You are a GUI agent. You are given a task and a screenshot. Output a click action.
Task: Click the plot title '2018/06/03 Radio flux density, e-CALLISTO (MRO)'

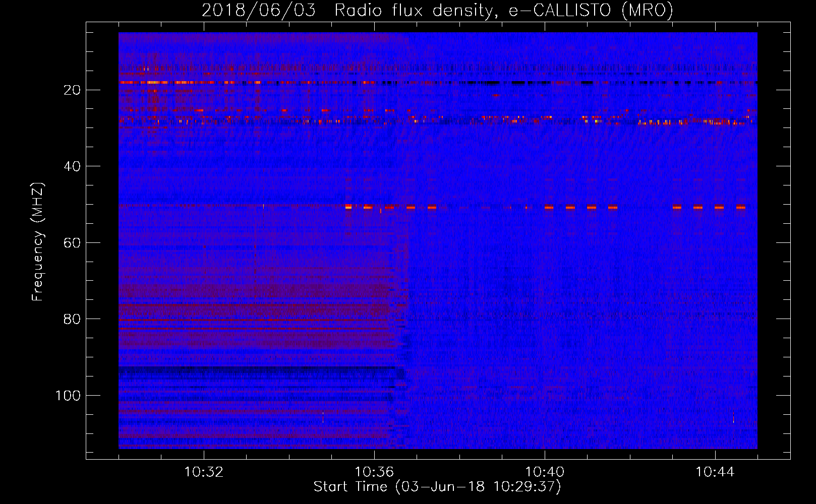coord(437,10)
